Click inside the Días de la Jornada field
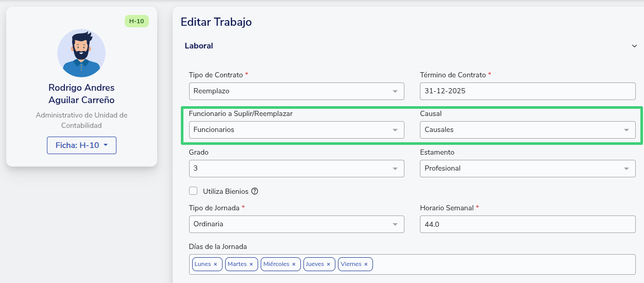This screenshot has width=644, height=283. click(x=502, y=264)
